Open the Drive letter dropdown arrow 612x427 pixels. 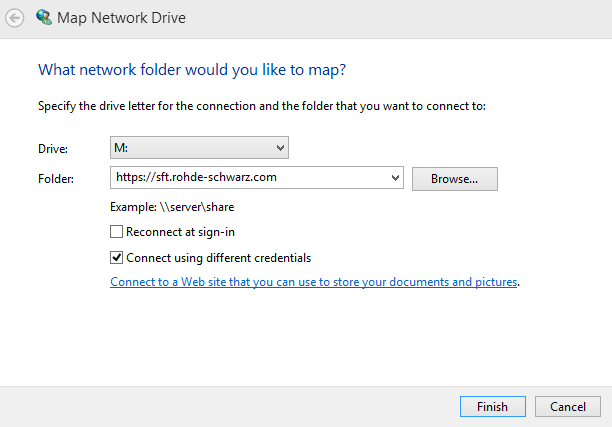pos(279,149)
